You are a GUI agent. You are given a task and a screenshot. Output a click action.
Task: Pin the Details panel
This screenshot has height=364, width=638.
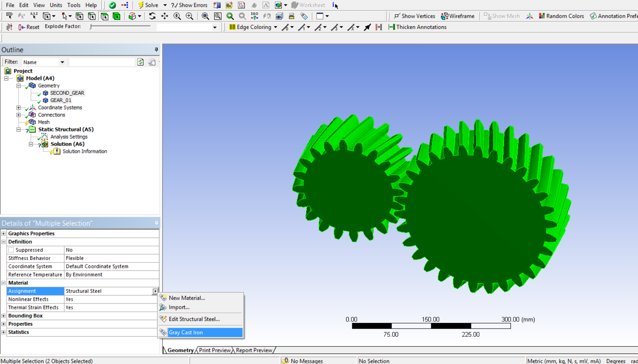click(156, 223)
